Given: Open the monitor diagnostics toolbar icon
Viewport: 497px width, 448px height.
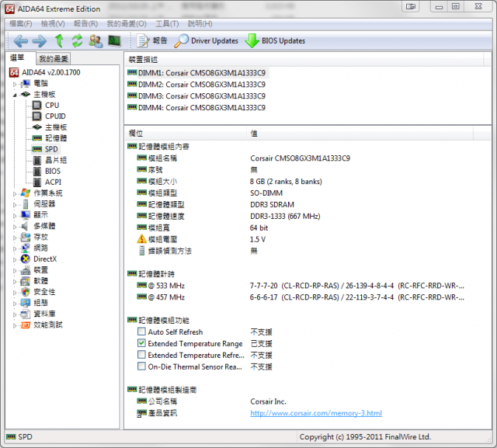Looking at the screenshot, I should point(114,41).
